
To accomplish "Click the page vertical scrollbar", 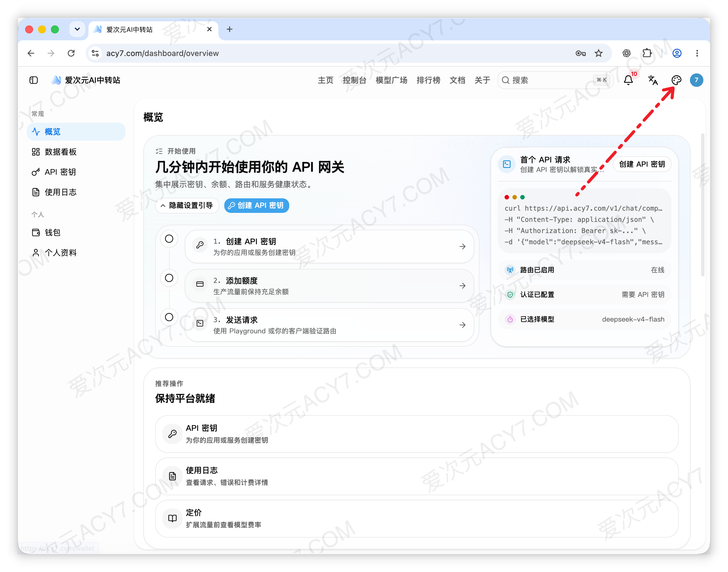I will coord(703,205).
